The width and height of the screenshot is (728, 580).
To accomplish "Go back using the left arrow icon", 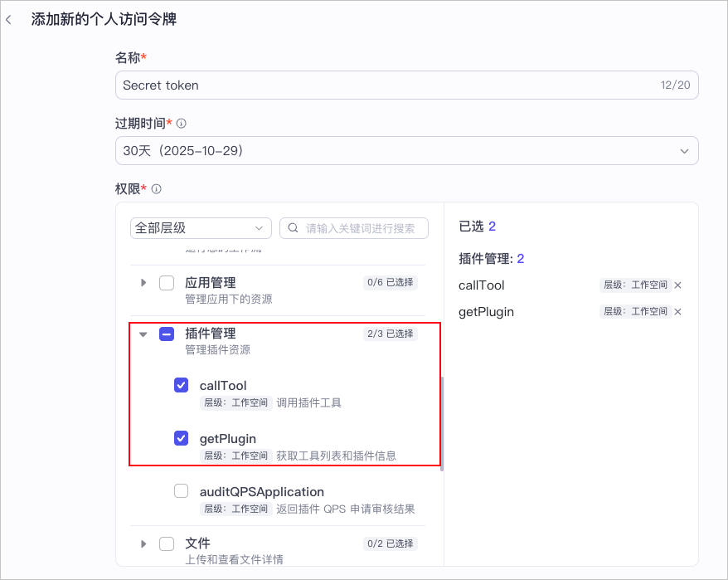I will [8, 20].
